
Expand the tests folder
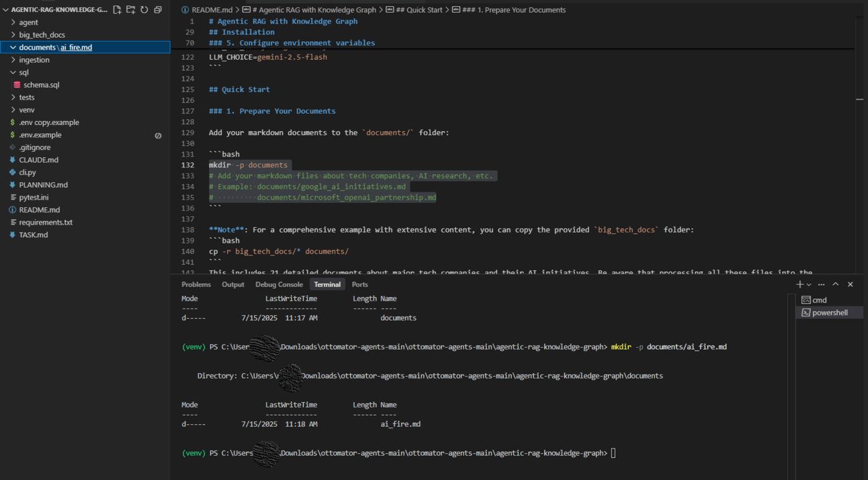coord(27,97)
